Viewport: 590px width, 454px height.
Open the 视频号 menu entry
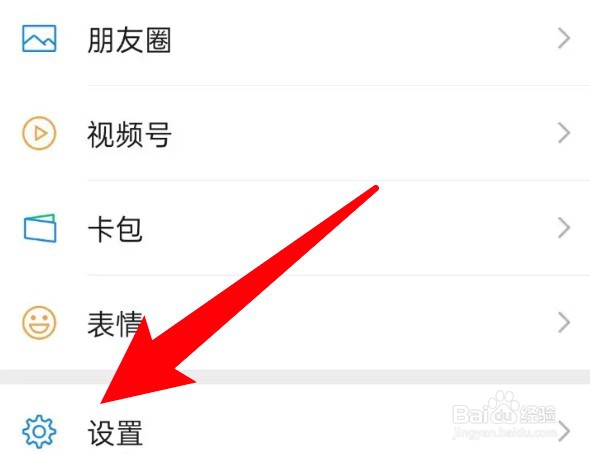(x=295, y=133)
